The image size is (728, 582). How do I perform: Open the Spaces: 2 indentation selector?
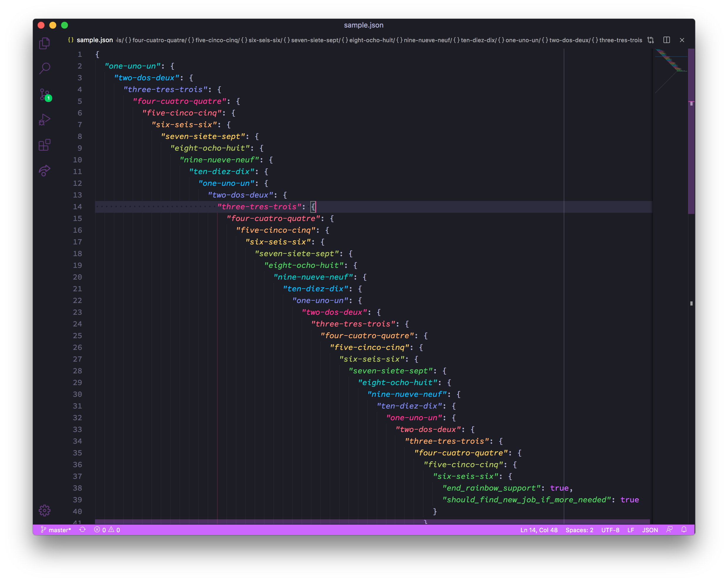[579, 530]
